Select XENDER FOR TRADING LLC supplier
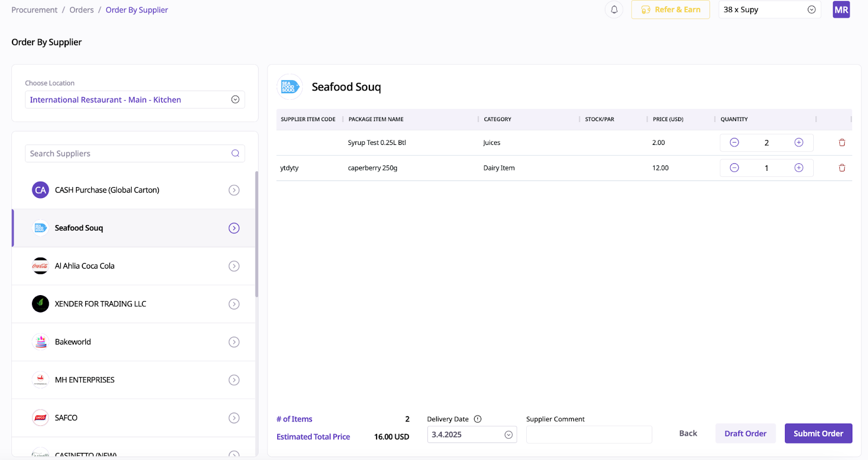This screenshot has width=868, height=460. click(100, 304)
